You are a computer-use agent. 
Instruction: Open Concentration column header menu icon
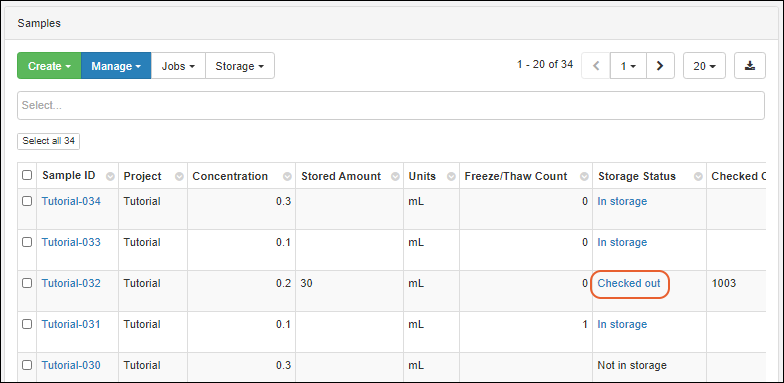[x=287, y=176]
